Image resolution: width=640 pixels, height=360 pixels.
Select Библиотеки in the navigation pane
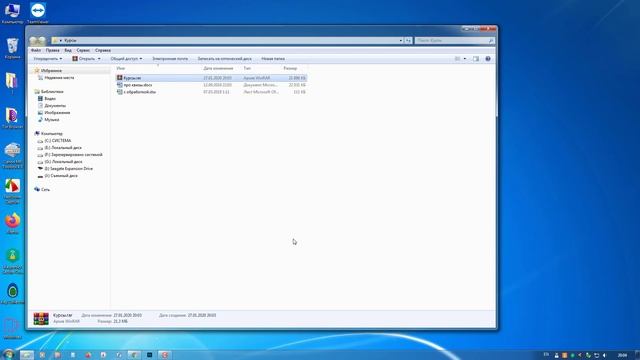pyautogui.click(x=52, y=91)
